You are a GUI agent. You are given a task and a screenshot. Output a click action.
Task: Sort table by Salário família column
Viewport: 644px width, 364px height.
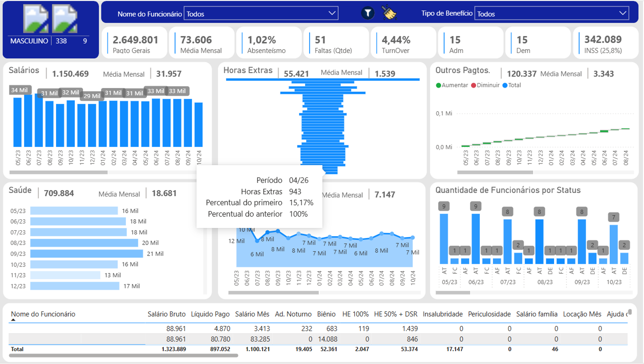click(537, 314)
